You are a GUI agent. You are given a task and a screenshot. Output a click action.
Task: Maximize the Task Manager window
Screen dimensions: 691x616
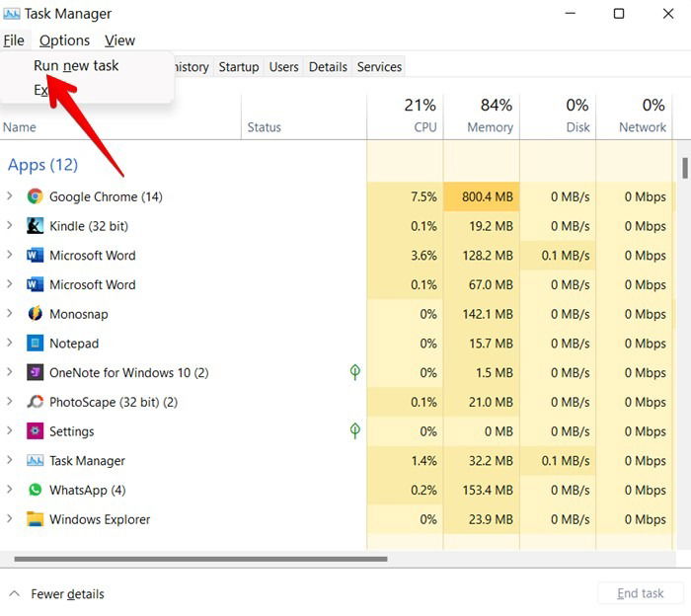click(619, 14)
